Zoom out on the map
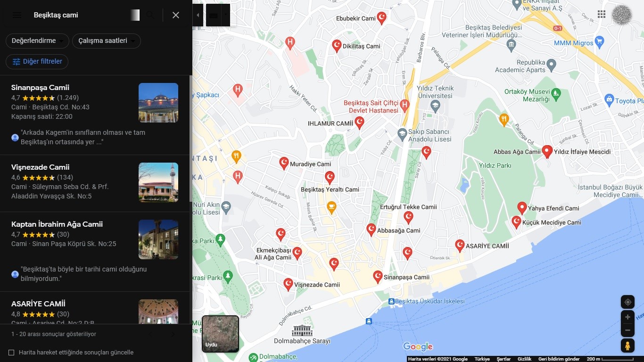 627,331
